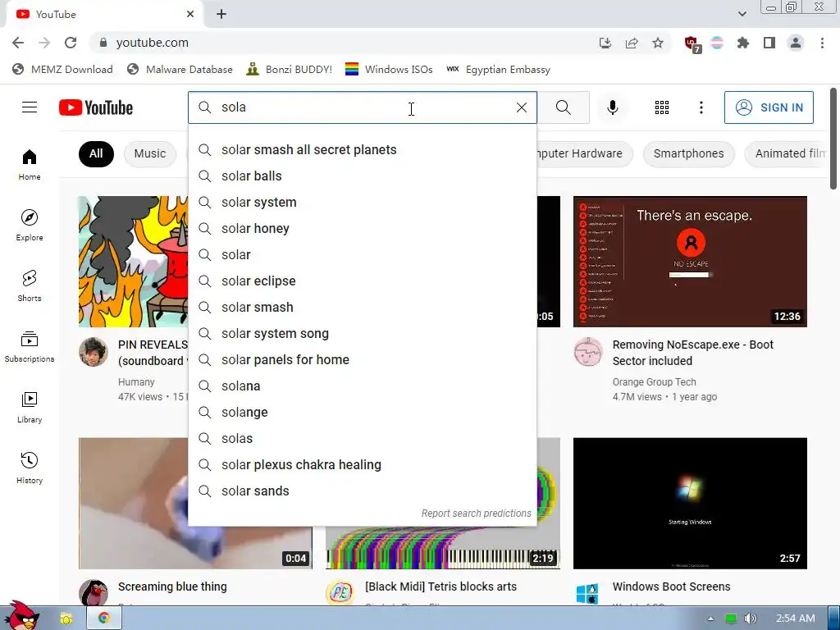Image resolution: width=840 pixels, height=630 pixels.
Task: Open '[Black Midi] Tetris blocks arts' title
Action: (441, 587)
